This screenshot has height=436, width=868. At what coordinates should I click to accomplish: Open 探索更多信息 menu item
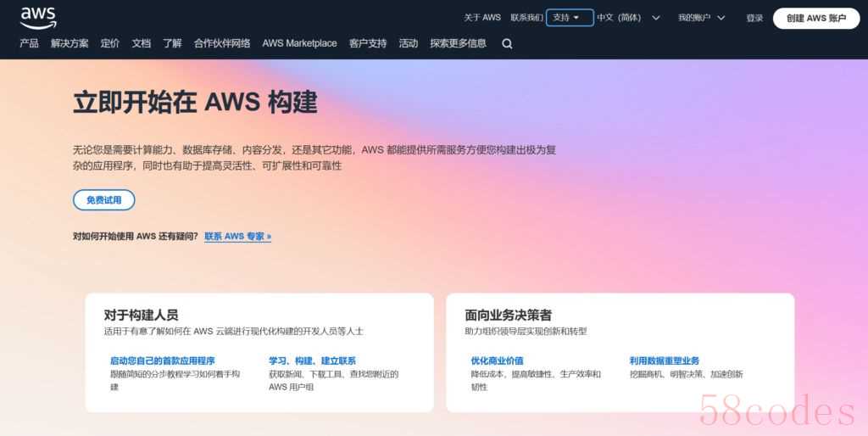point(459,43)
